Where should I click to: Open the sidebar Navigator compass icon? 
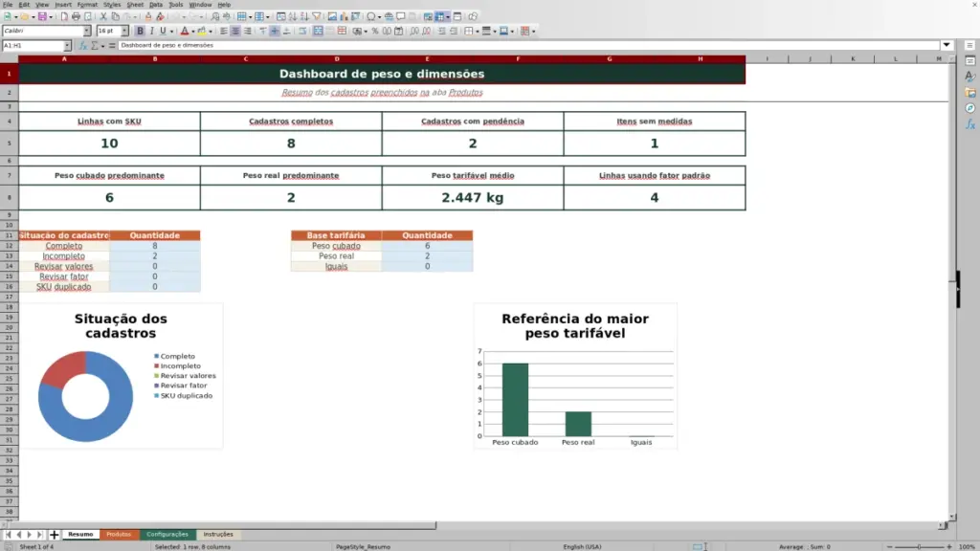[x=970, y=109]
